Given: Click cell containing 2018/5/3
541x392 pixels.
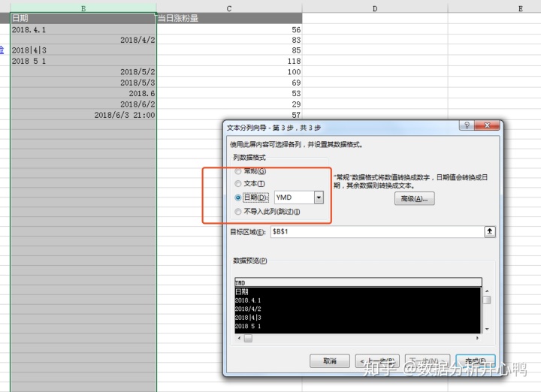Looking at the screenshot, I should (83, 83).
